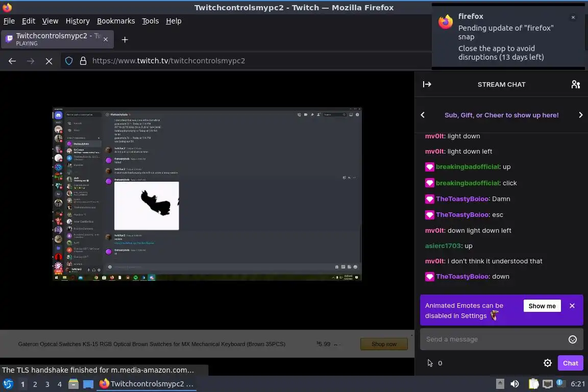The height and width of the screenshot is (392, 588).
Task: Open the volume control tray icon
Action: click(x=514, y=384)
